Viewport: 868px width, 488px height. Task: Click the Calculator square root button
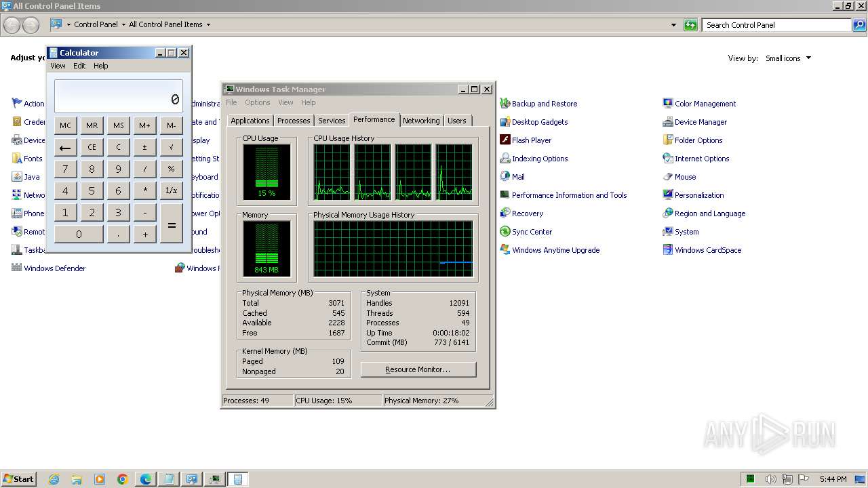click(x=172, y=147)
